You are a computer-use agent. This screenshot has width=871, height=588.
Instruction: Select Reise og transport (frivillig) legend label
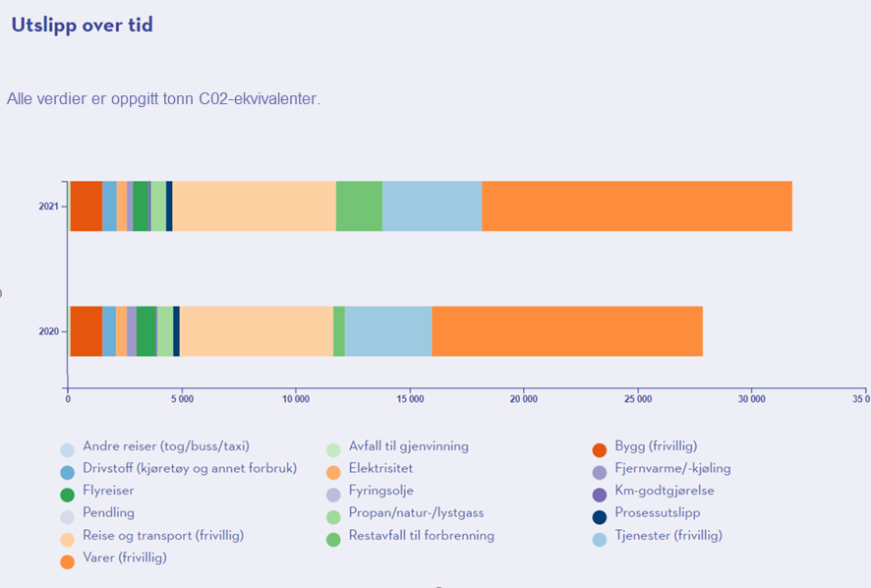[x=163, y=535]
